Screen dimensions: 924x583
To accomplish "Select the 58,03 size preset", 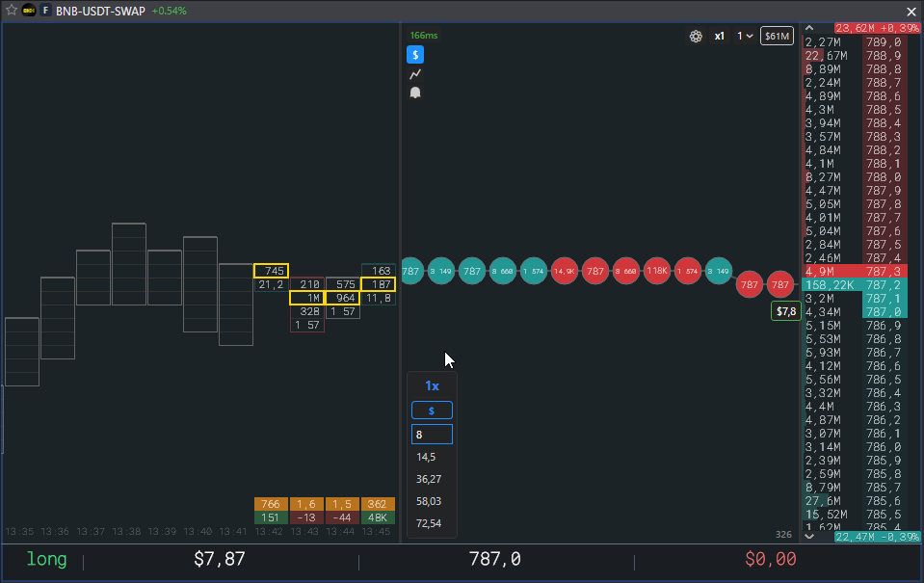I will (x=429, y=501).
